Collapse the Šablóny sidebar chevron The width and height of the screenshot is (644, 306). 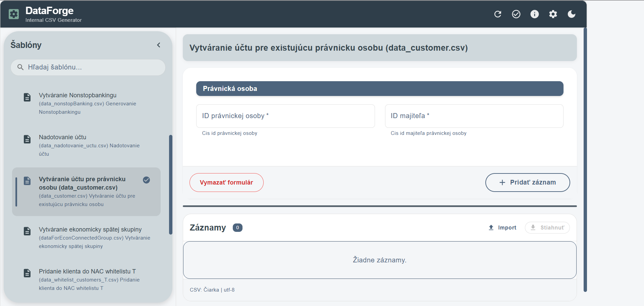coord(159,45)
